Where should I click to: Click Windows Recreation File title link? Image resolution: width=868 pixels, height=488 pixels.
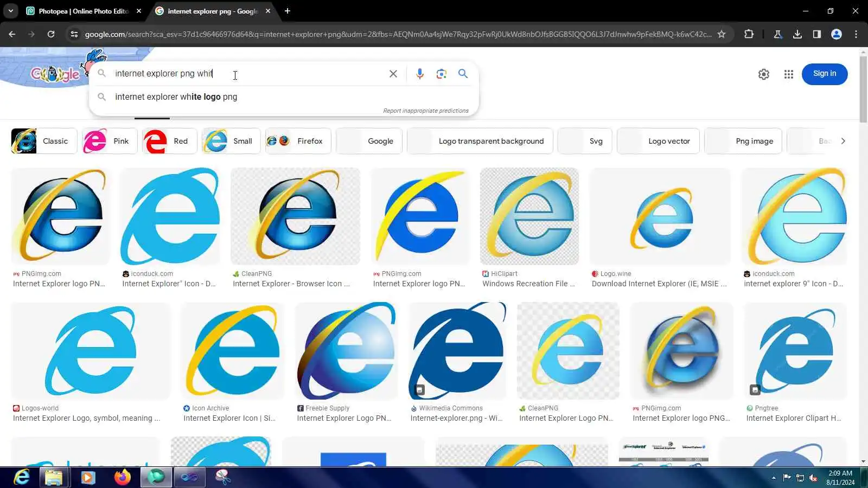coord(528,284)
